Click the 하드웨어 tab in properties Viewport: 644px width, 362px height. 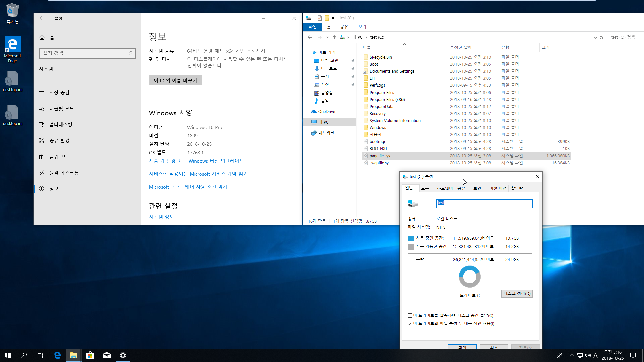click(x=444, y=188)
